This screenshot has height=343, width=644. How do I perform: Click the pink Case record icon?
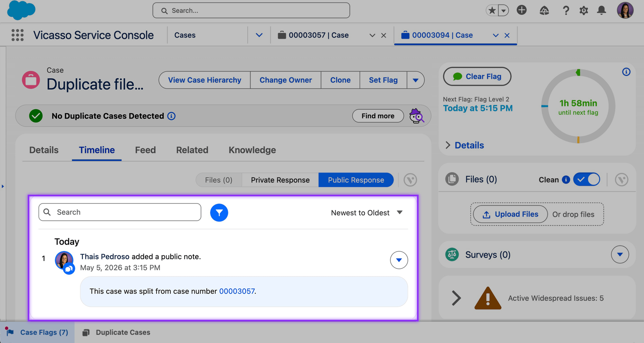point(31,80)
